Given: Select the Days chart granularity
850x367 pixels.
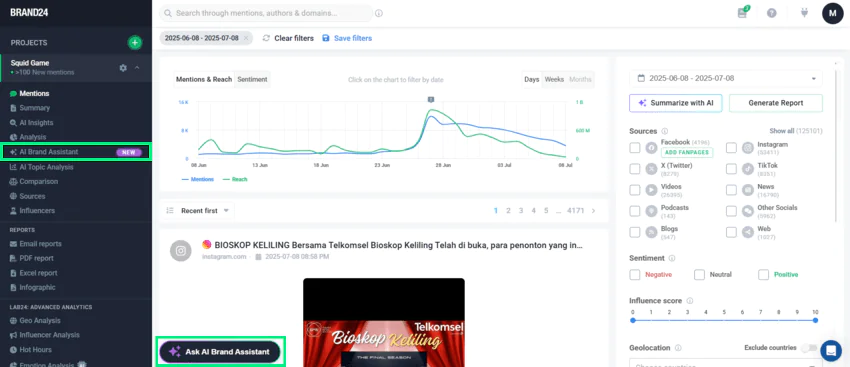Looking at the screenshot, I should (532, 79).
